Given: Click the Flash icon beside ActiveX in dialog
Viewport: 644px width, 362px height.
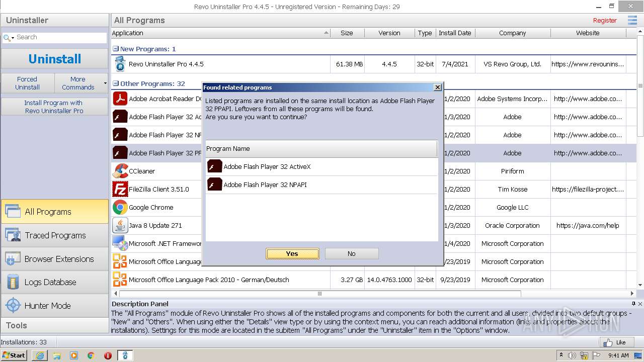Looking at the screenshot, I should [215, 166].
